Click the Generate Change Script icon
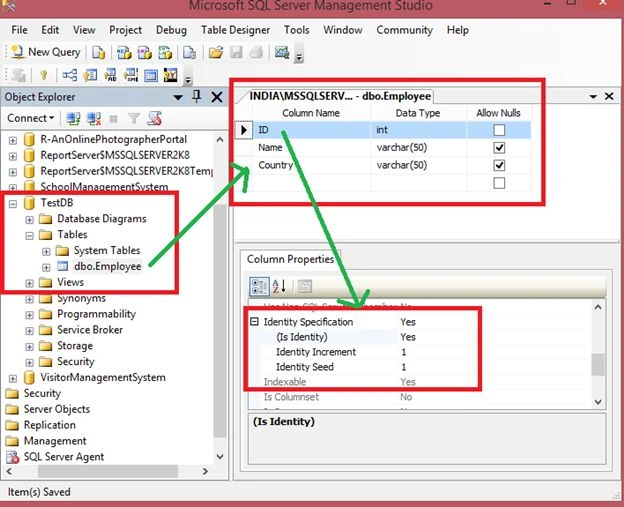Image resolution: width=624 pixels, height=507 pixels. (18, 75)
